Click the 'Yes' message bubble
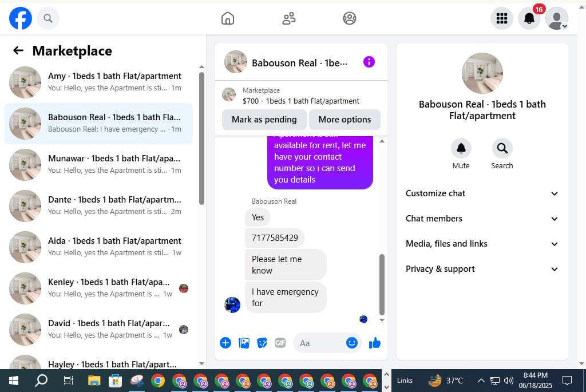 [258, 217]
